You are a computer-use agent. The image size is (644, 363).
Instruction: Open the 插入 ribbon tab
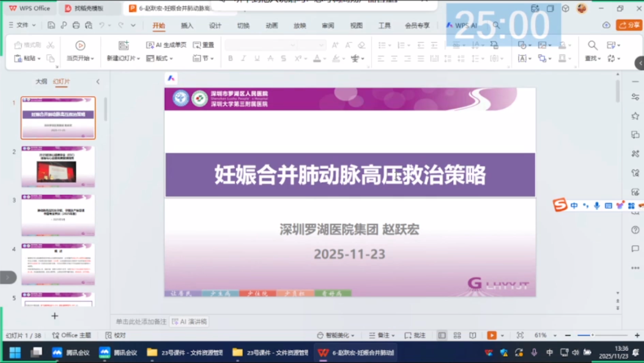point(187,26)
